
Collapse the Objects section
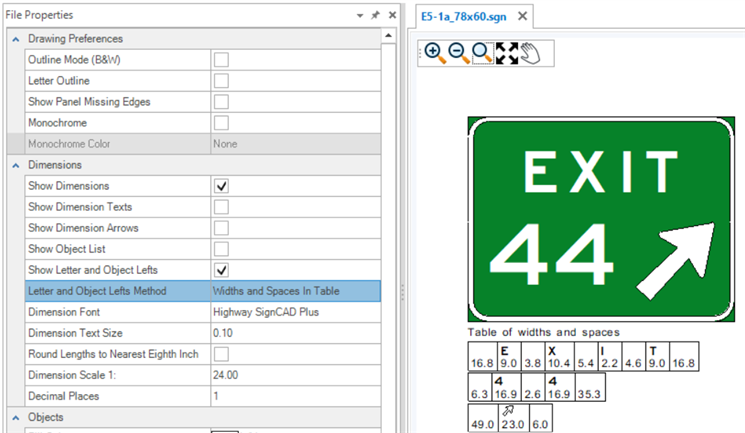point(13,417)
